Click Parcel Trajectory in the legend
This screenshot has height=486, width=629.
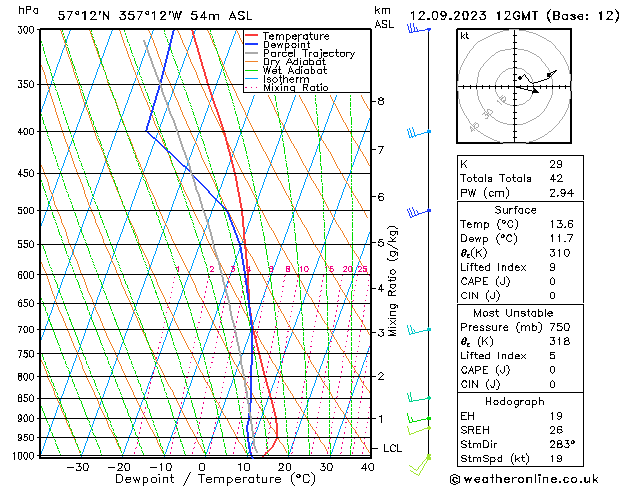tap(307, 54)
